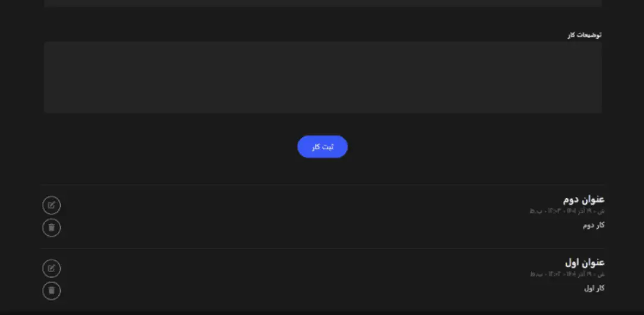This screenshot has height=315, width=644.
Task: Click the input field above توضیحات کار label
Action: tap(323, 4)
